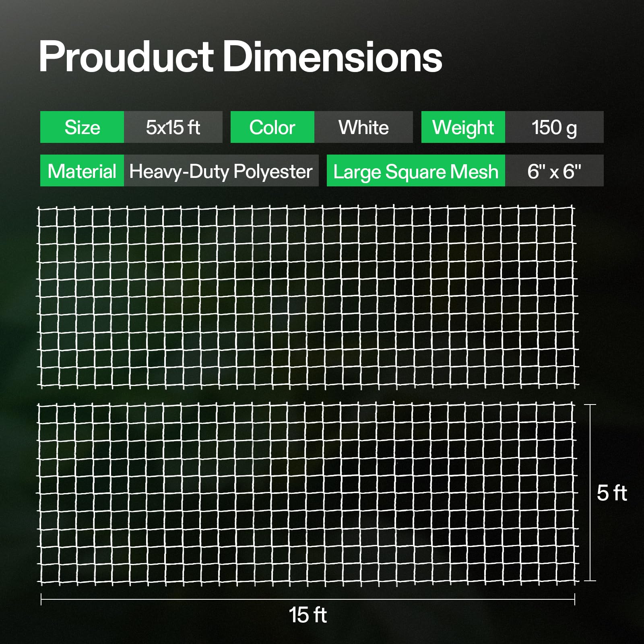Click the 6" x 6" mesh value
The height and width of the screenshot is (644, 644).
point(554,171)
